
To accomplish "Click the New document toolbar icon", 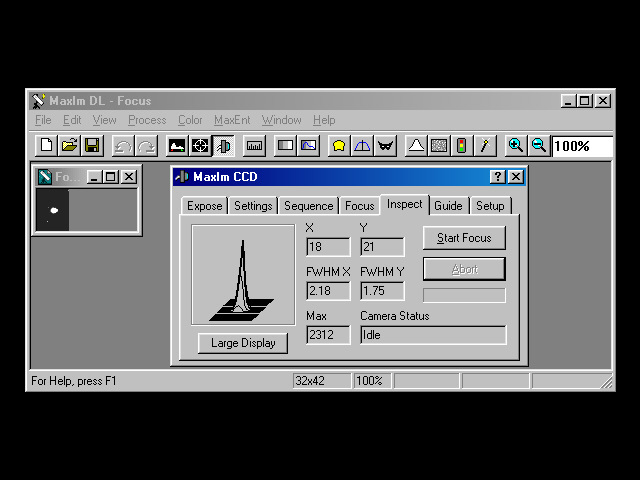I will pyautogui.click(x=46, y=146).
